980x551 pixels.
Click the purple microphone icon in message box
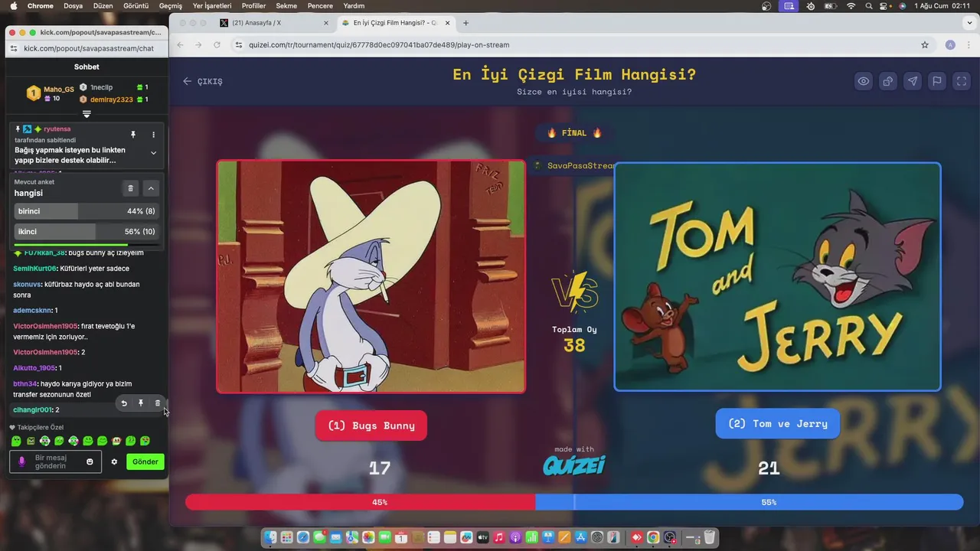(21, 461)
